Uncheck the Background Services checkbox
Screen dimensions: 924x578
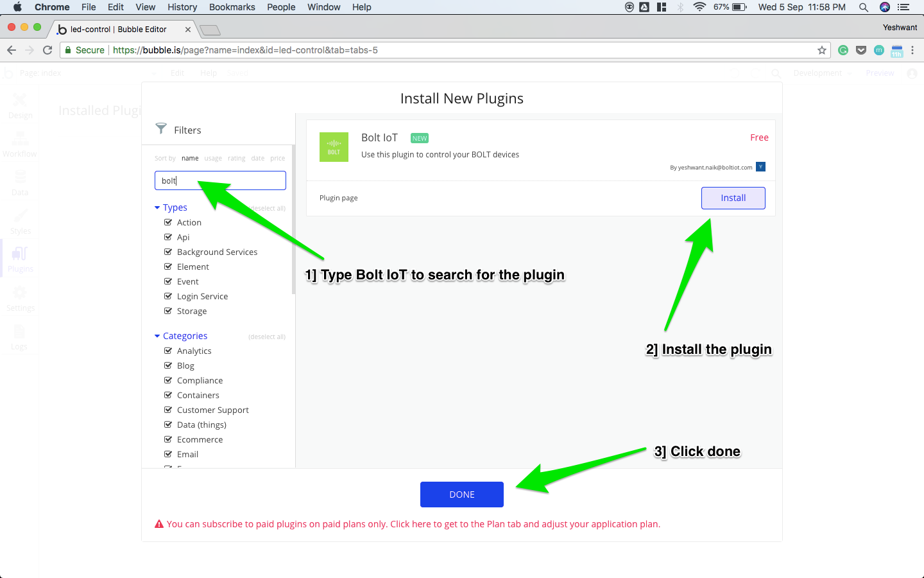(168, 252)
